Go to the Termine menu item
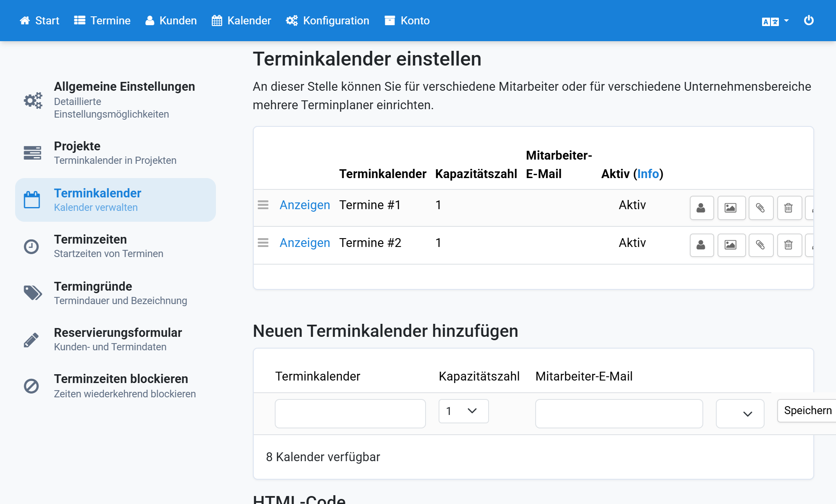This screenshot has height=504, width=836. (x=102, y=21)
